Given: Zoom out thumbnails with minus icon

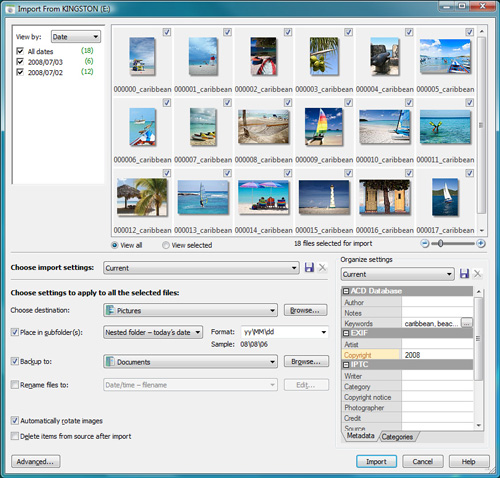Looking at the screenshot, I should click(424, 244).
